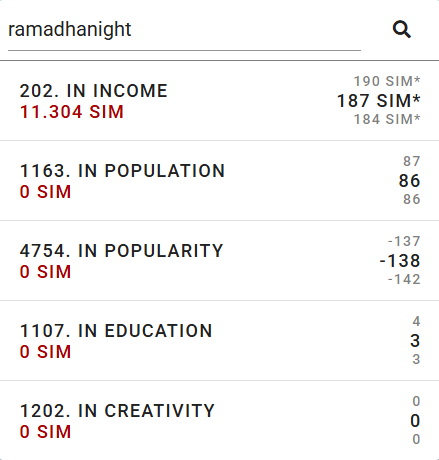Focus the ramadhanight search field

tap(184, 30)
